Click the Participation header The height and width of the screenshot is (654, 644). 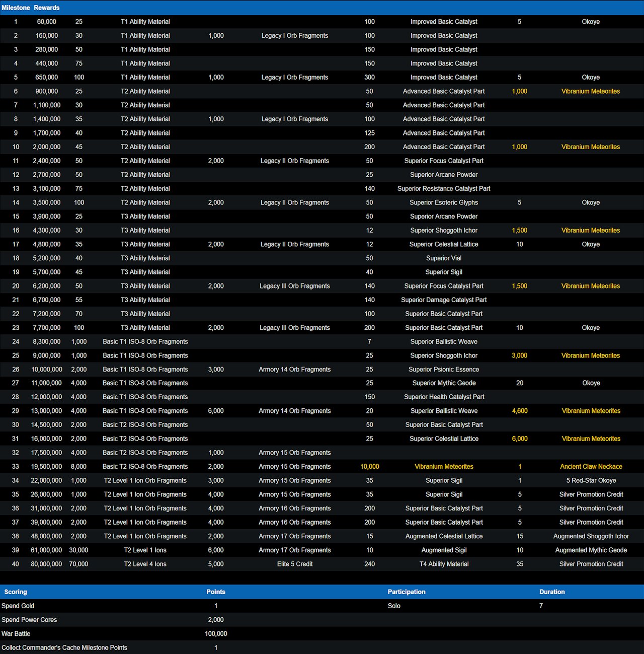(407, 592)
